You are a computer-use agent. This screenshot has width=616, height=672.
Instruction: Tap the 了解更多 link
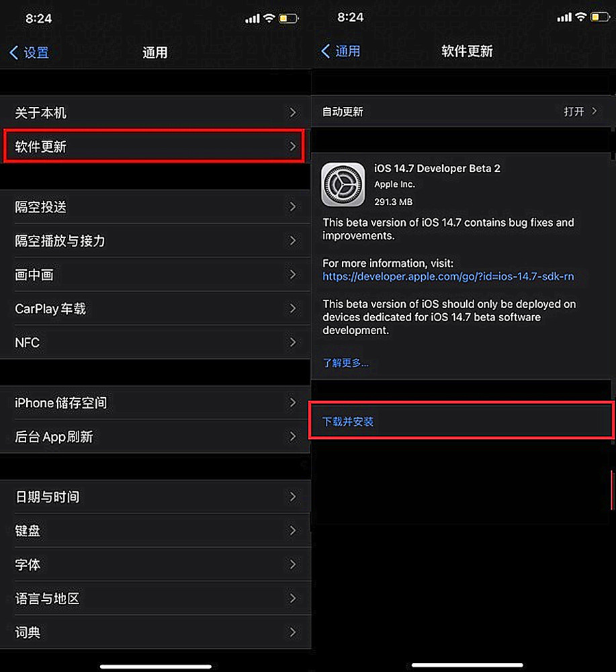(x=345, y=363)
